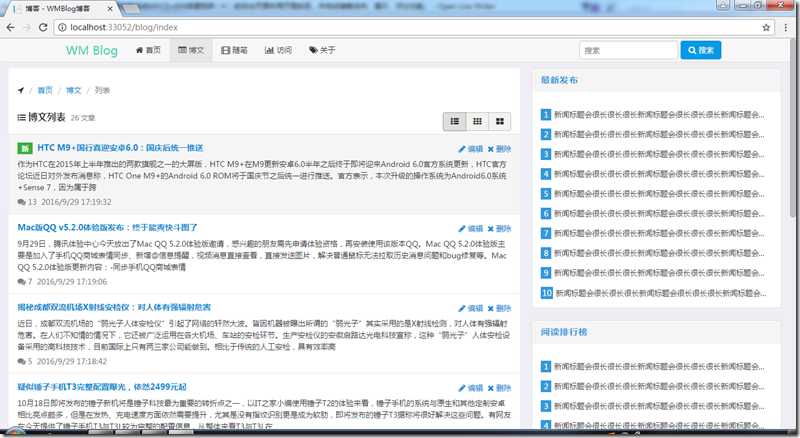Screen dimensions: 800x438
Task: Focus the search input field
Action: click(628, 51)
